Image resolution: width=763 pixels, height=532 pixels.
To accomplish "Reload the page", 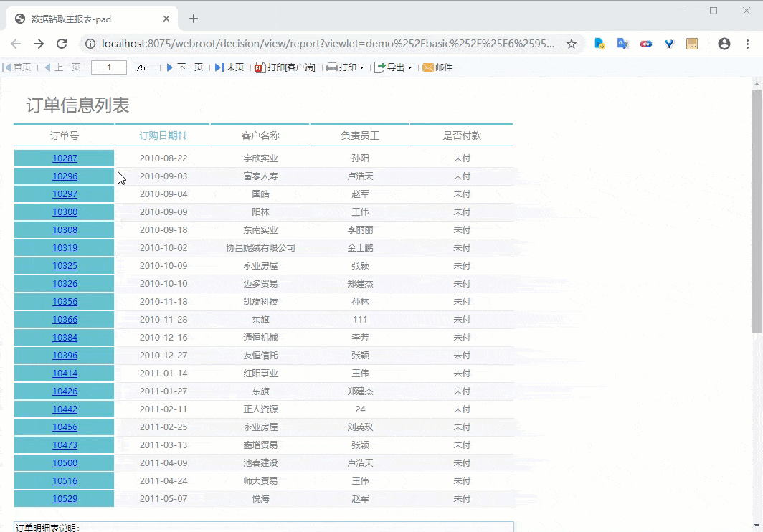I will click(62, 44).
